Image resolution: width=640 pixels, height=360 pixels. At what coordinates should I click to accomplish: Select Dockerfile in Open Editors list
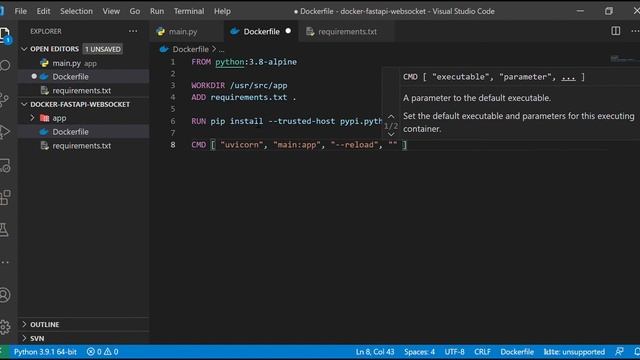pyautogui.click(x=83, y=77)
